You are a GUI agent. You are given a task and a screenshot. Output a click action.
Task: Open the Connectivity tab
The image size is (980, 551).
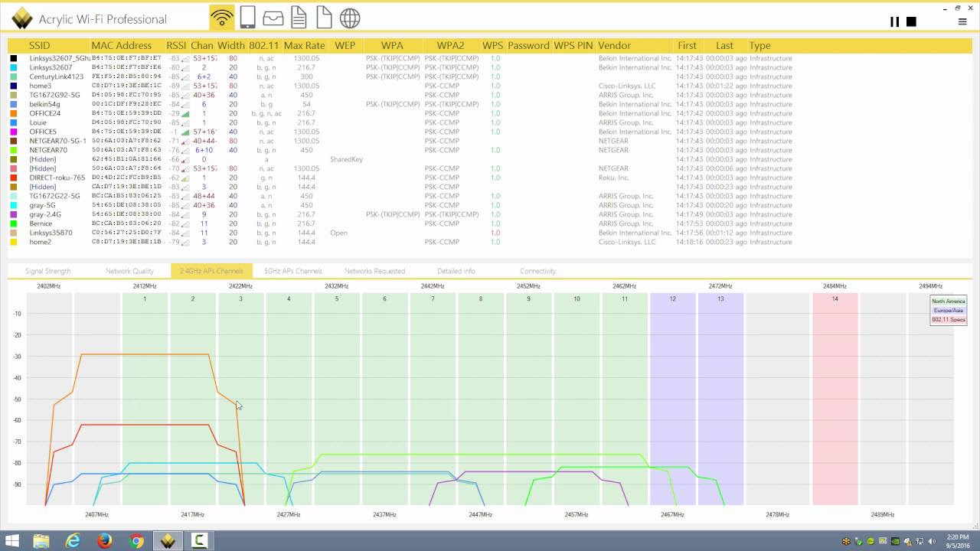point(537,271)
